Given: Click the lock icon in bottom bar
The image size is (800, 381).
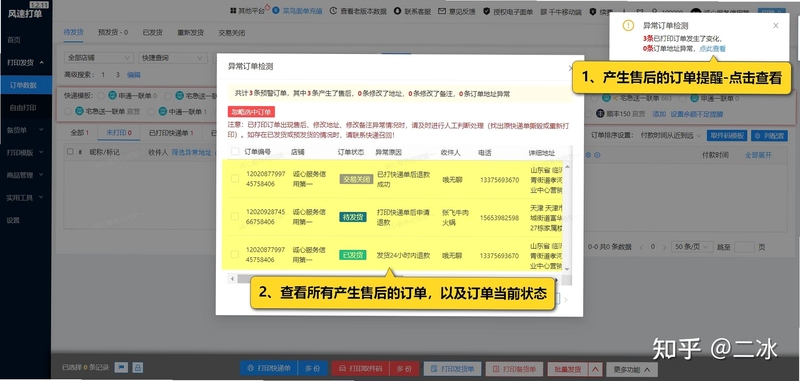Looking at the screenshot, I should (x=137, y=367).
